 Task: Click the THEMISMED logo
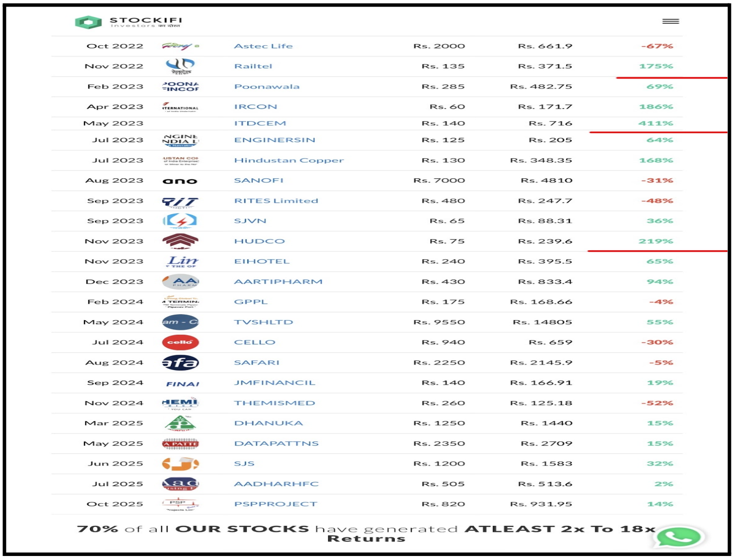180,404
